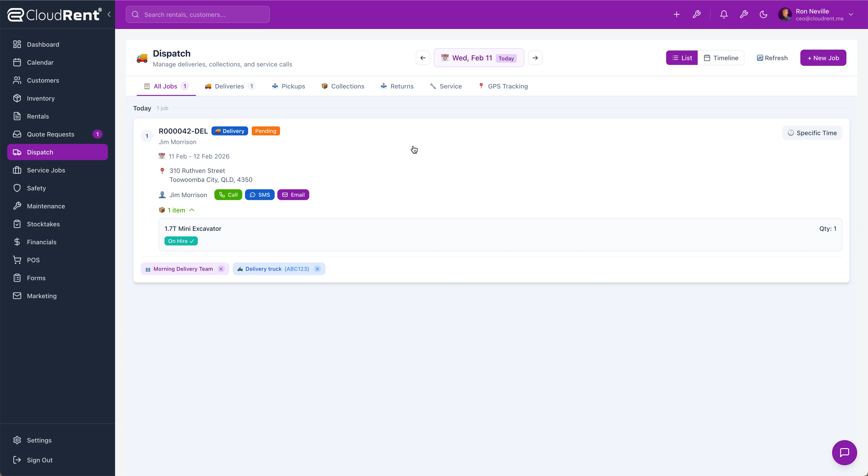Open Inventory from the sidebar
The height and width of the screenshot is (476, 868).
40,98
